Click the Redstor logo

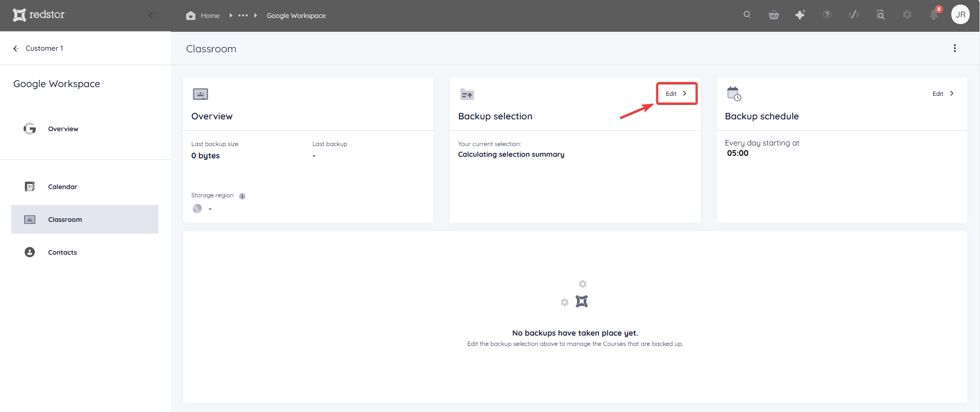pos(39,15)
